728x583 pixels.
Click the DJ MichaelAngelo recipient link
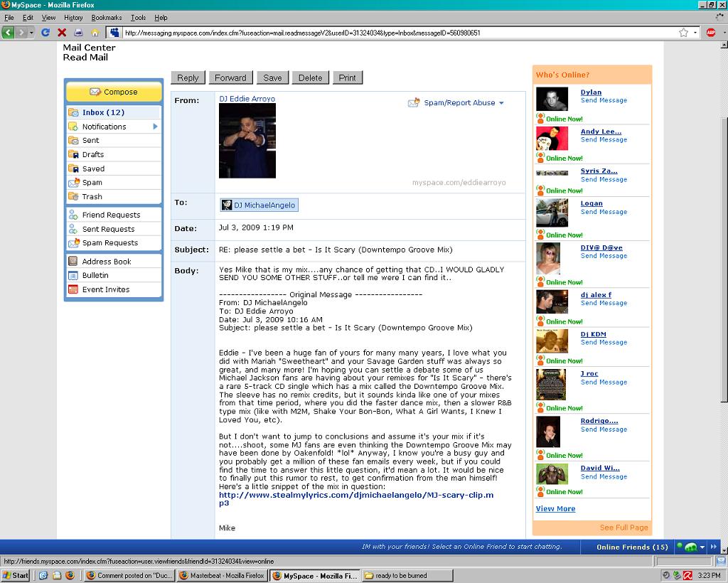259,205
